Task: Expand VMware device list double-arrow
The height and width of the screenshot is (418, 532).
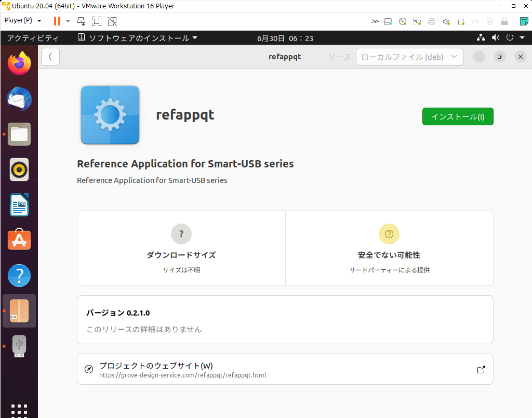Action: (375, 21)
